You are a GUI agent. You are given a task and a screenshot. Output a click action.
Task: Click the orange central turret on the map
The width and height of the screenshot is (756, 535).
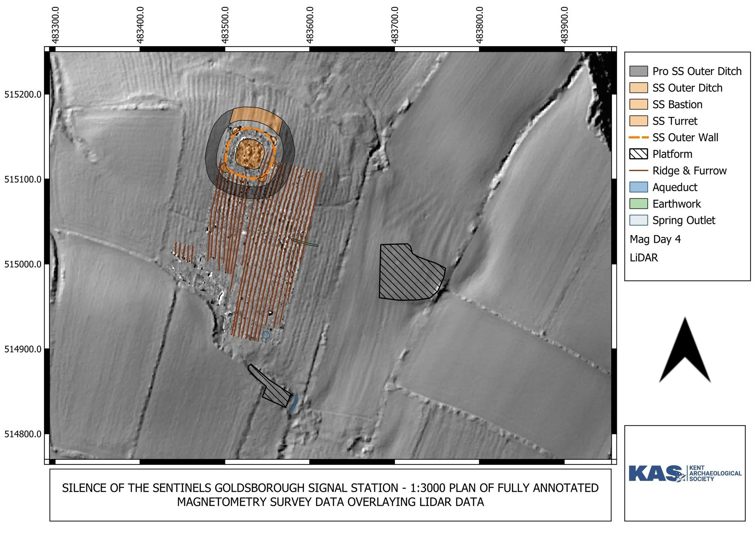click(x=250, y=153)
